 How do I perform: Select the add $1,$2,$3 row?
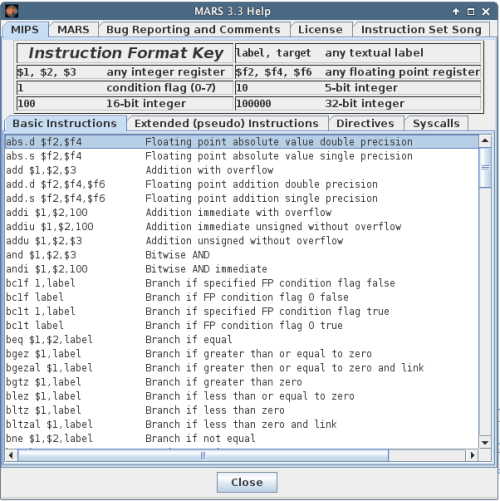[242, 170]
